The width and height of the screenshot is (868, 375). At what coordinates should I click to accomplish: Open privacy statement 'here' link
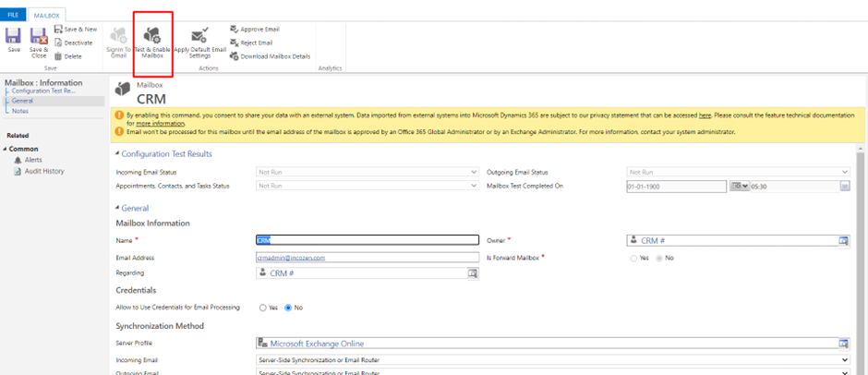coord(705,115)
